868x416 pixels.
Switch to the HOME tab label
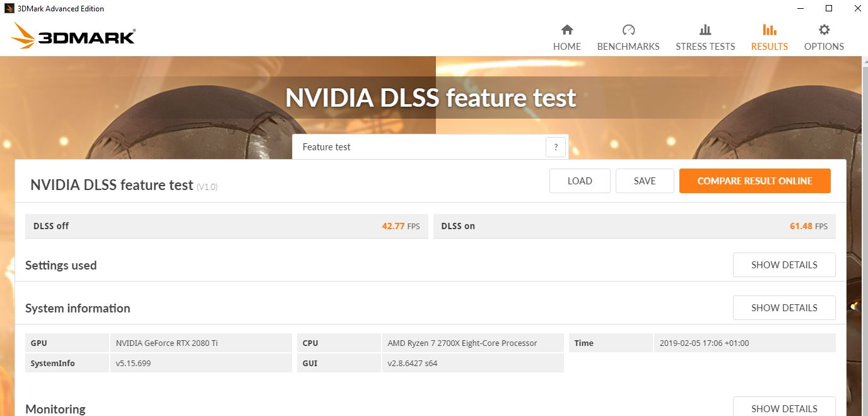(566, 47)
